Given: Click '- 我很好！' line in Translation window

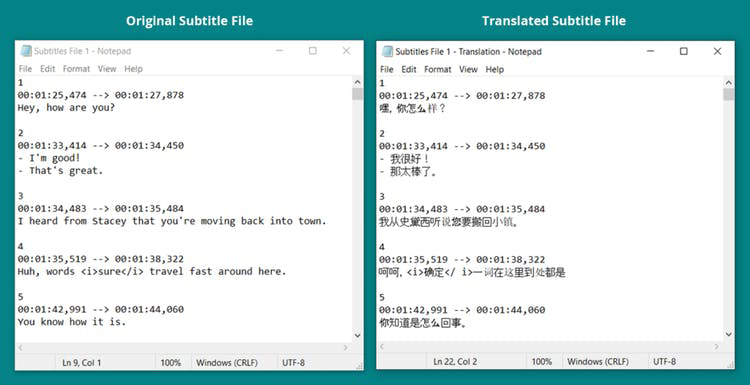Looking at the screenshot, I should pyautogui.click(x=405, y=159).
